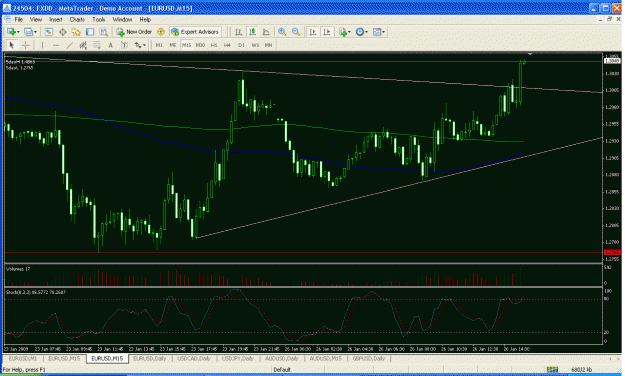The width and height of the screenshot is (625, 376).
Task: Open the File menu
Action: click(19, 20)
